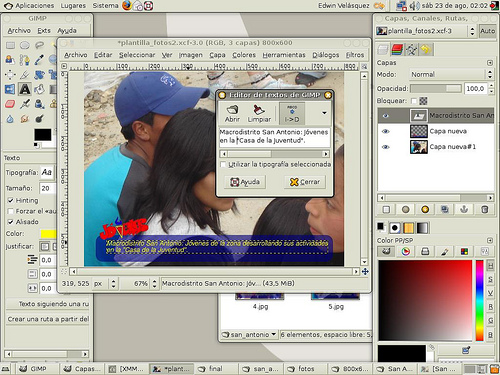This screenshot has width=500, height=375.
Task: Click Limpiar icon in text editor
Action: [x=259, y=113]
